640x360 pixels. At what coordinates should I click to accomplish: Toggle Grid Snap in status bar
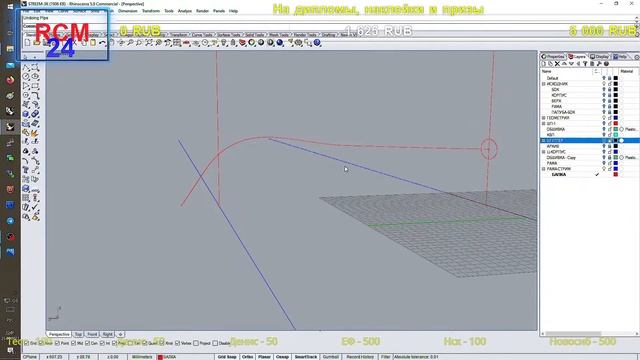pos(227,357)
